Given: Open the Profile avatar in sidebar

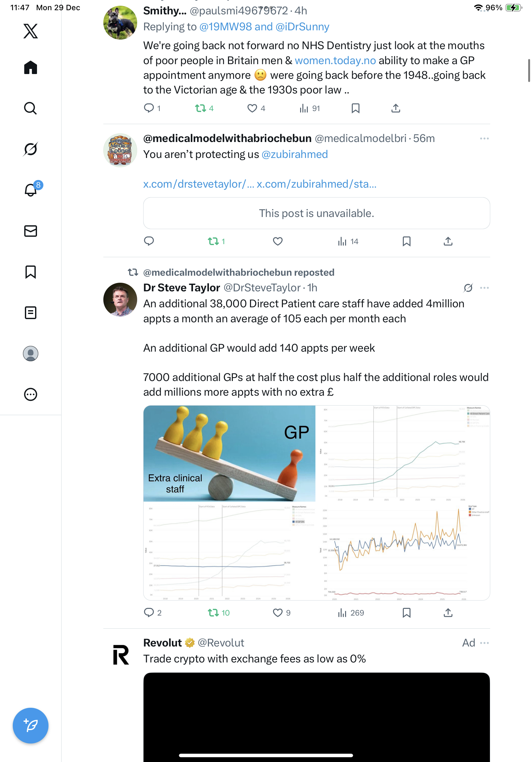Looking at the screenshot, I should coord(31,354).
